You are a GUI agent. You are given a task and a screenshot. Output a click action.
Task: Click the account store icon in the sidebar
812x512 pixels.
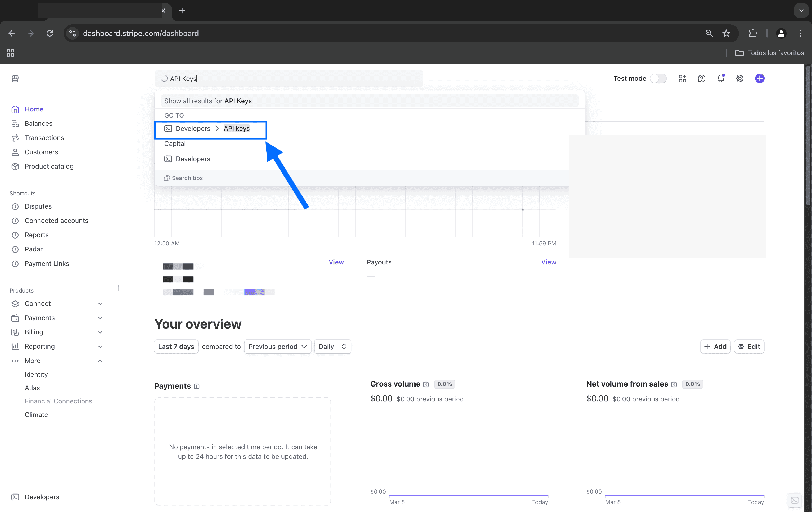[x=15, y=79]
